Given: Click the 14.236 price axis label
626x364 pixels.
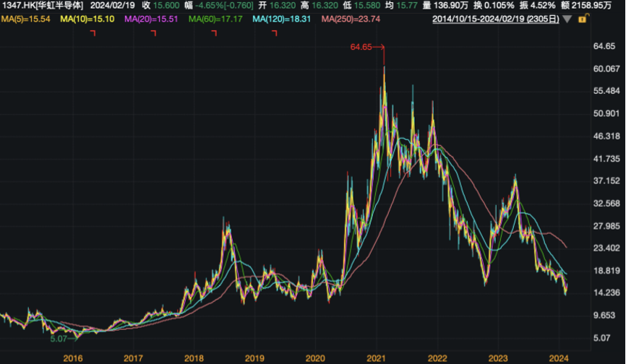Looking at the screenshot, I should [606, 292].
